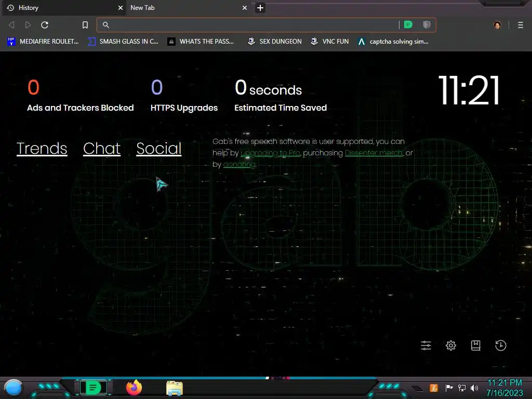The width and height of the screenshot is (532, 399).
Task: Open a new tab with the plus button
Action: pyautogui.click(x=260, y=8)
